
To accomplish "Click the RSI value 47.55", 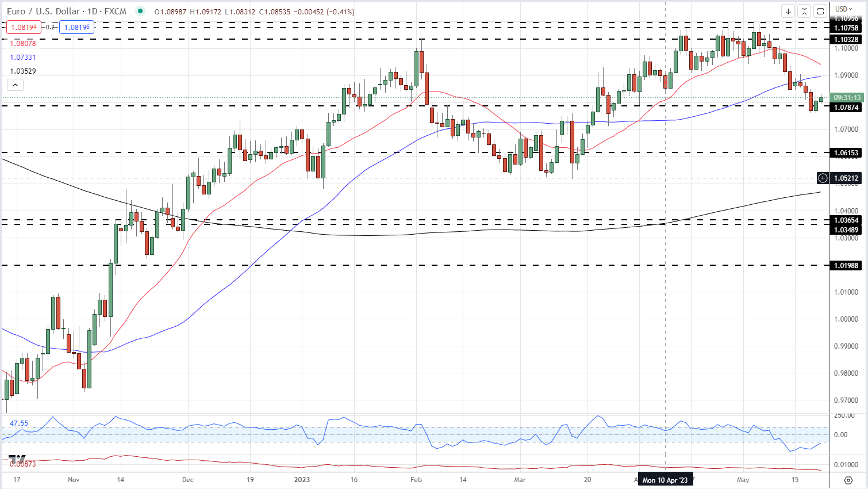I will [19, 423].
